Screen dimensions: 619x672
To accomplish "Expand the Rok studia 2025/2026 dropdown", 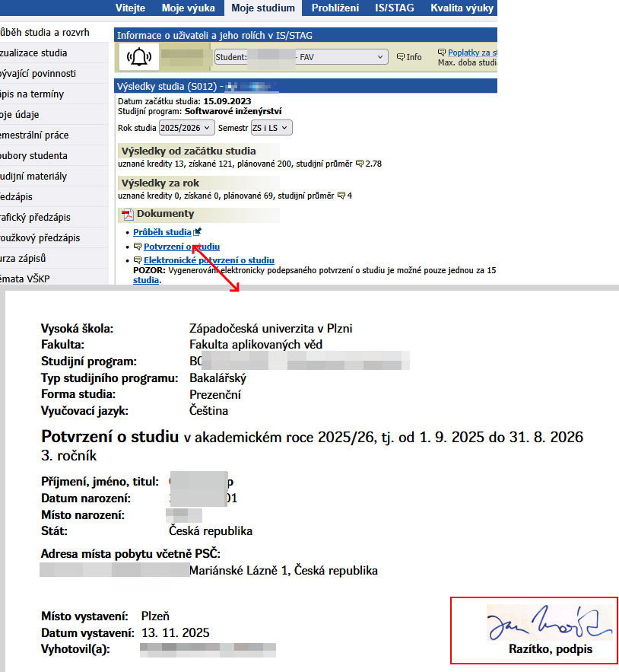I will (x=187, y=128).
